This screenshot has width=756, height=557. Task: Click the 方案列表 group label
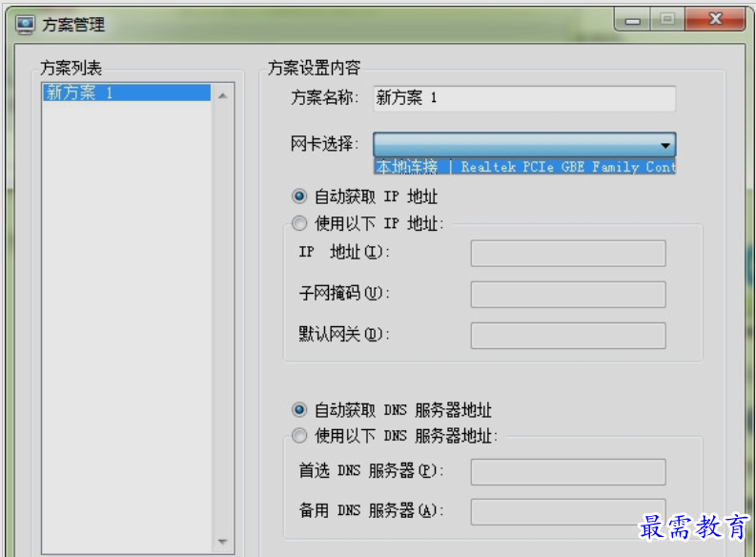[x=71, y=68]
